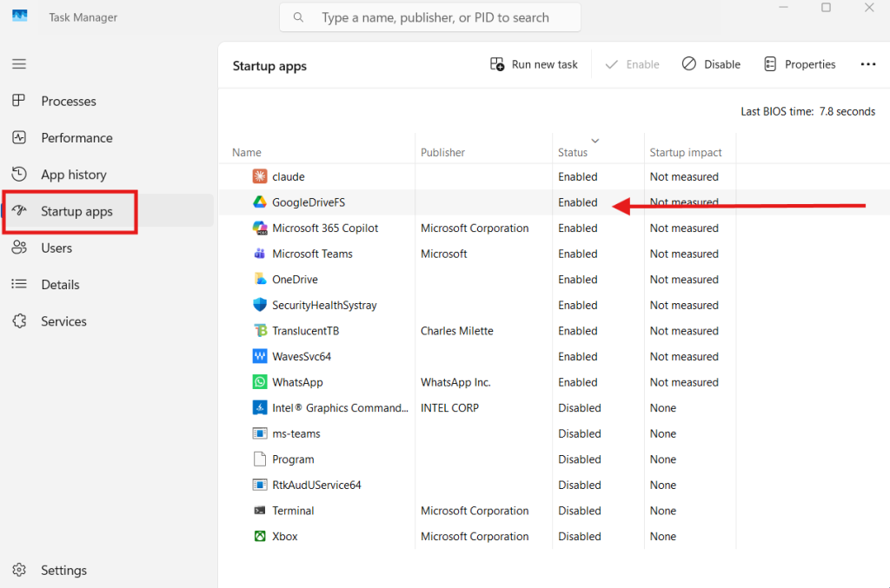Open App history in sidebar

[19, 174]
